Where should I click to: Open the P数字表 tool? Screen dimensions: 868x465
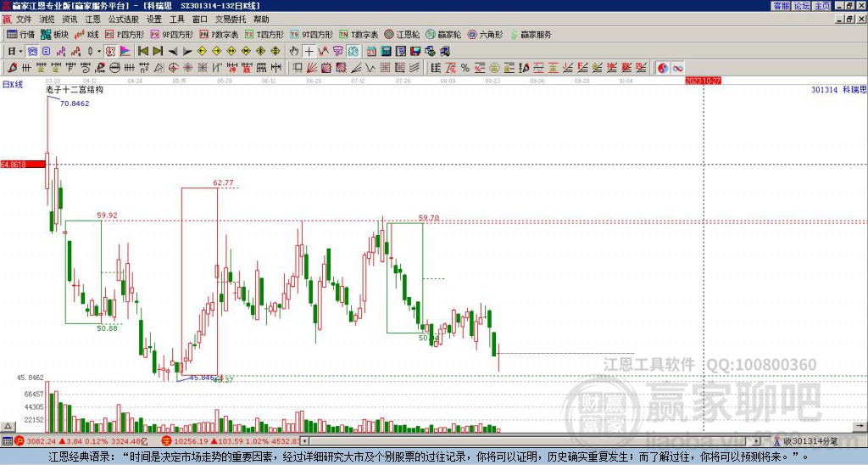point(219,34)
